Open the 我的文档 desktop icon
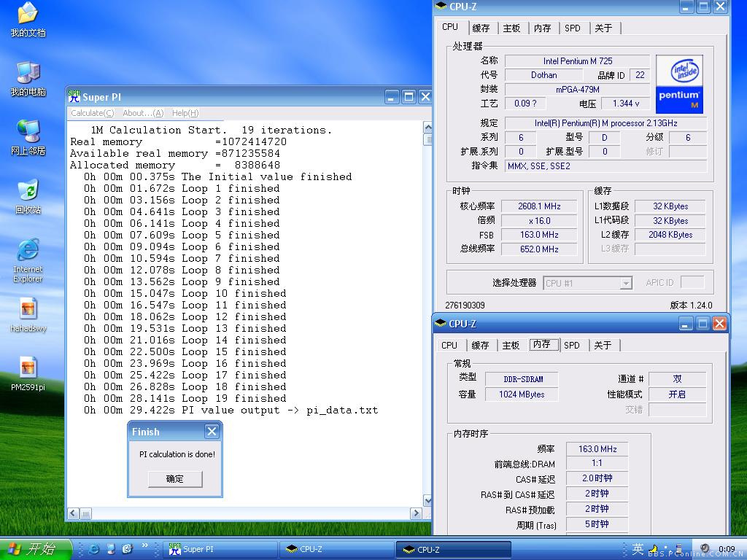 pyautogui.click(x=28, y=19)
